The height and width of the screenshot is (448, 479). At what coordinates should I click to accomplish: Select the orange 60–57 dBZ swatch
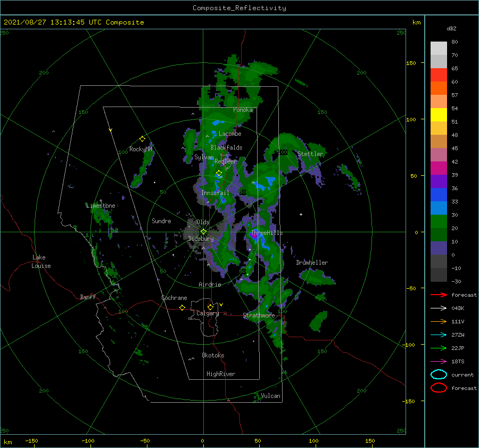[x=439, y=88]
